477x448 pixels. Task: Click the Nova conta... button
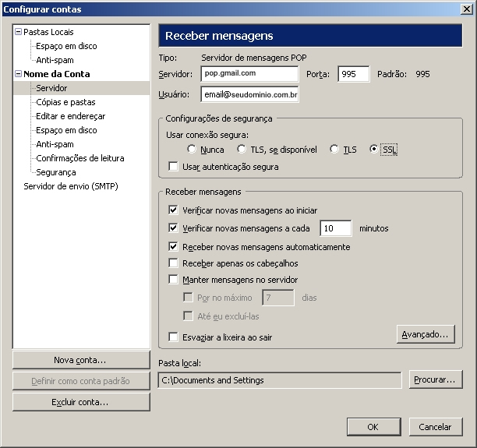(x=80, y=360)
